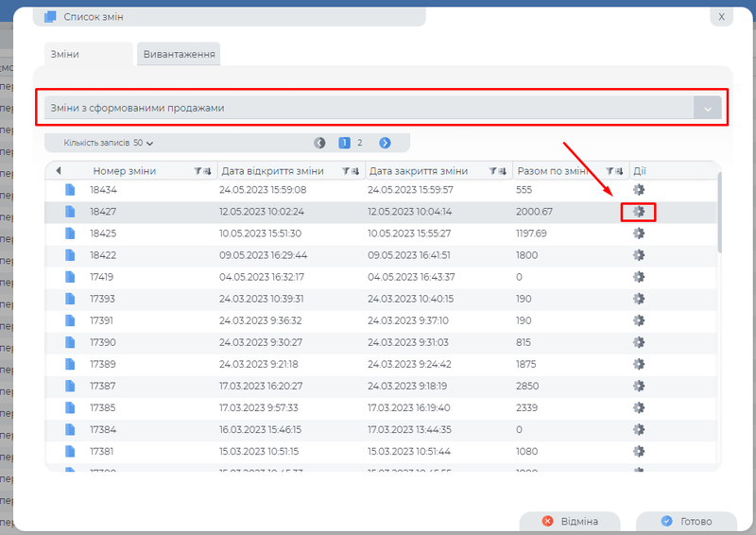
Task: Expand Зміни з сформованими продажами dropdown
Action: [x=708, y=109]
